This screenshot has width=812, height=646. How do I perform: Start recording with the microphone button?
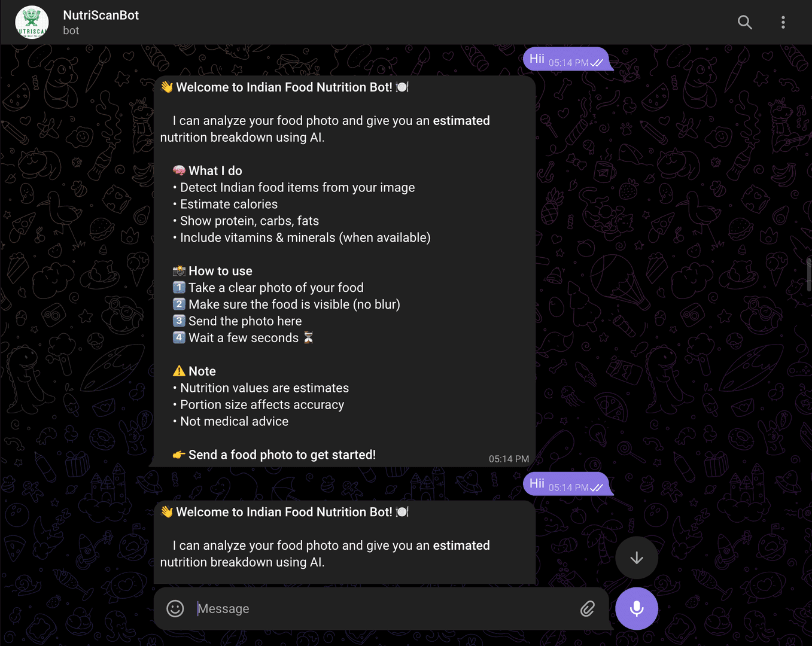point(636,608)
